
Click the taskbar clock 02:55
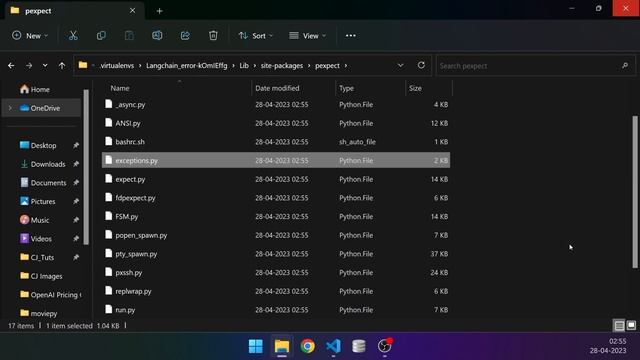(x=618, y=341)
